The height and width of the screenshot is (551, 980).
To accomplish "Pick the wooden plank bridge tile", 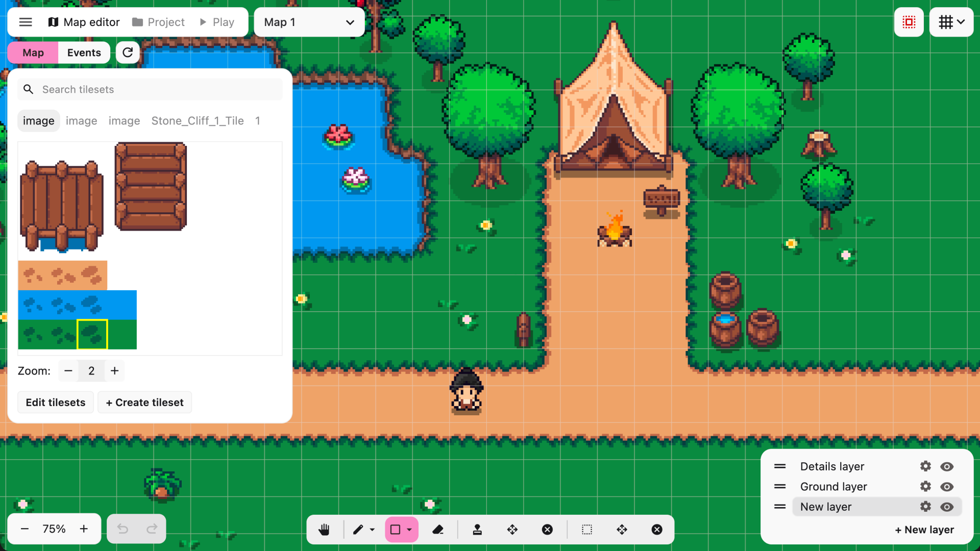I will pos(151,186).
